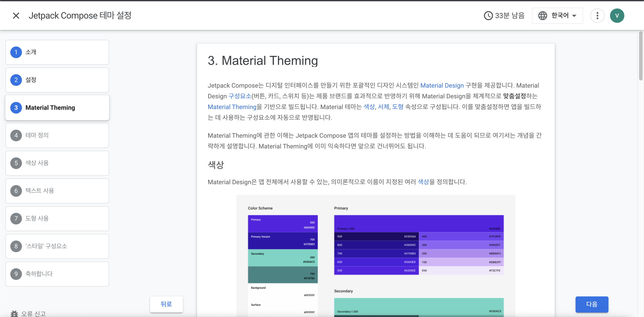Click the Primary 500 #6E00EE swatch
Image resolution: width=644 pixels, height=317 pixels.
282,224
